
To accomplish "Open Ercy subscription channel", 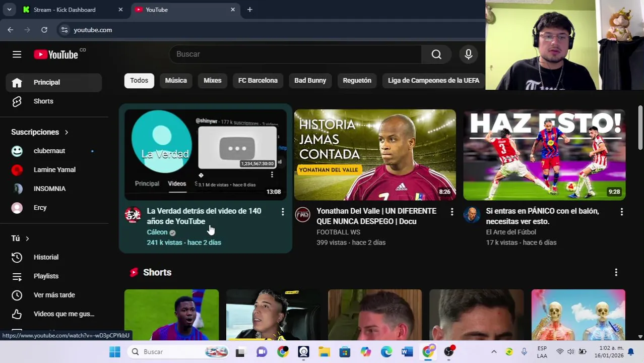I will point(54,208).
